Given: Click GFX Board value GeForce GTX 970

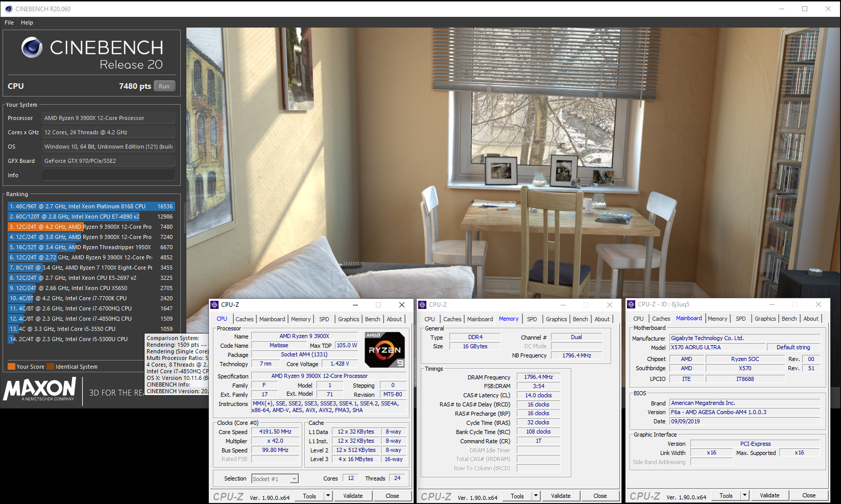Looking at the screenshot, I should click(108, 161).
